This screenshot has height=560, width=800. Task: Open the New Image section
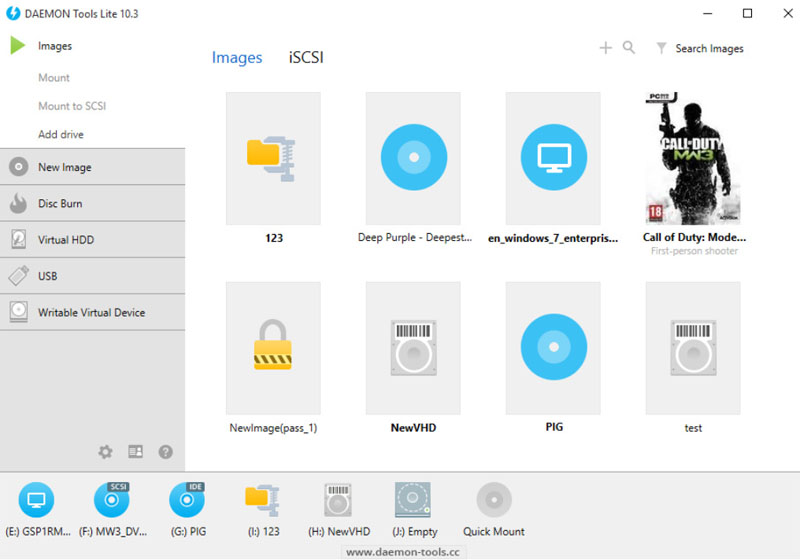(92, 167)
